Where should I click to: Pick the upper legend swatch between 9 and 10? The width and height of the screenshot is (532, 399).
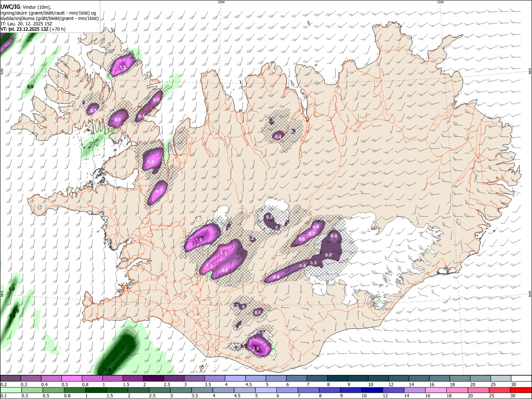[357, 378]
